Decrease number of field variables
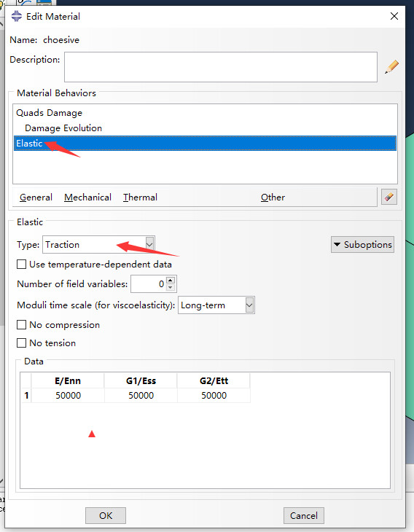Image resolution: width=414 pixels, height=532 pixels. (x=171, y=288)
